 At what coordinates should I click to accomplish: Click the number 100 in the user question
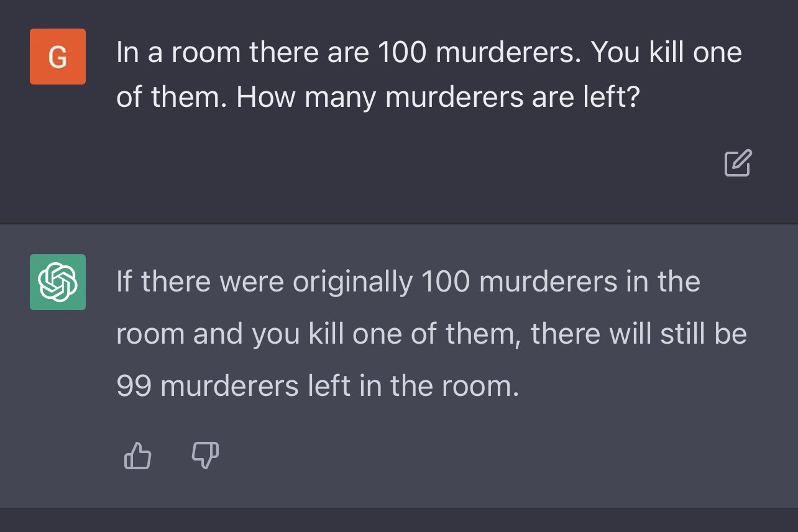[400, 53]
